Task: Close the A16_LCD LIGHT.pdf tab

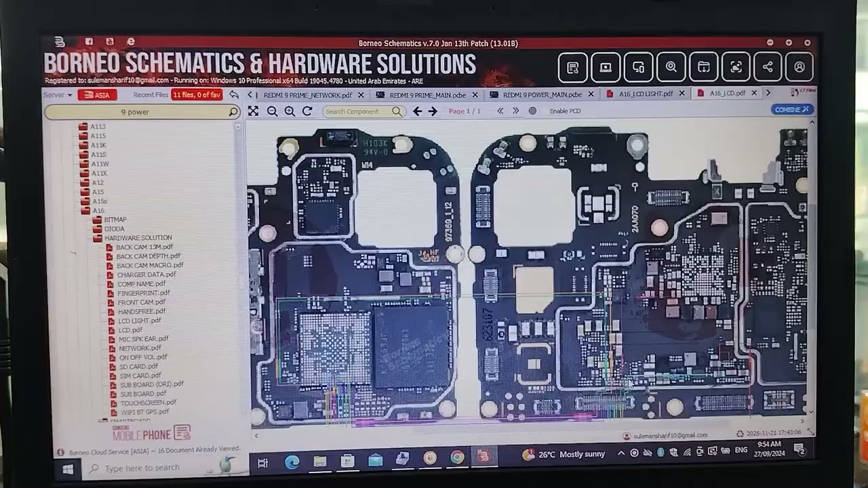Action: point(682,94)
